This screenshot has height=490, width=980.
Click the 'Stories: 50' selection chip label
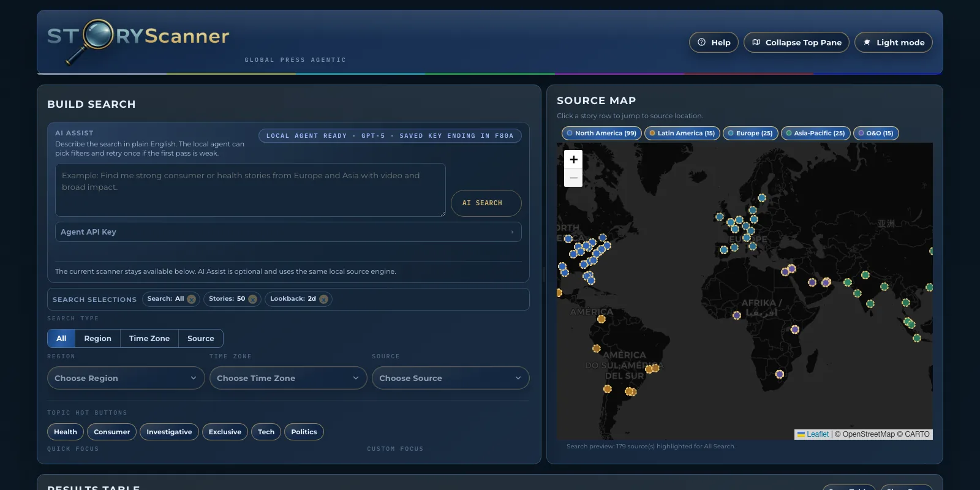pos(227,299)
